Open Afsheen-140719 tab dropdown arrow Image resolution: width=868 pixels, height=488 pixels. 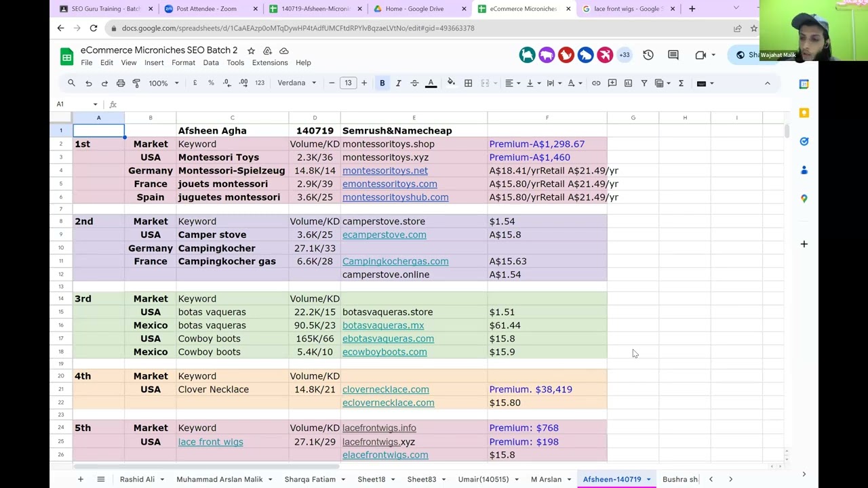(648, 480)
